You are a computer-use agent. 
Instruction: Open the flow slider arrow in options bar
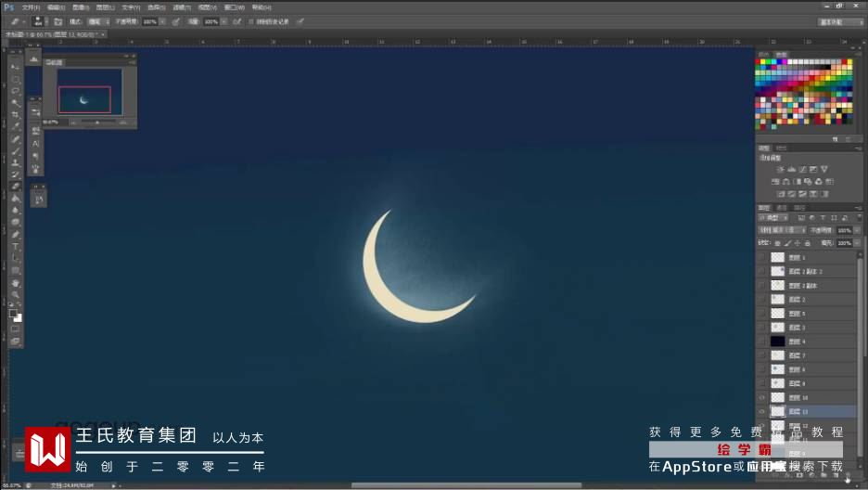point(223,21)
